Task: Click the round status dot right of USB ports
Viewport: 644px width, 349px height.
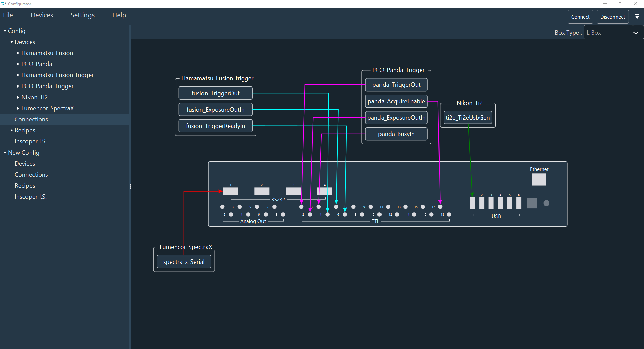Action: [x=547, y=203]
